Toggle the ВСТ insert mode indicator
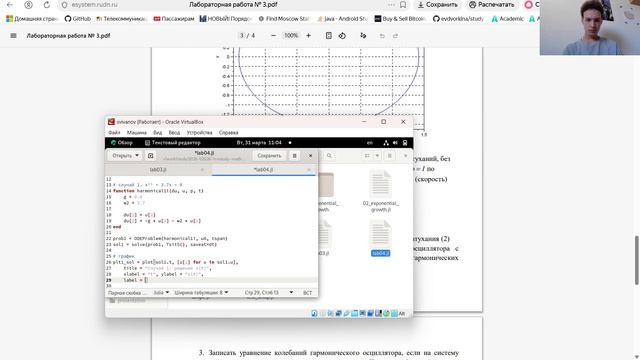 click(307, 293)
